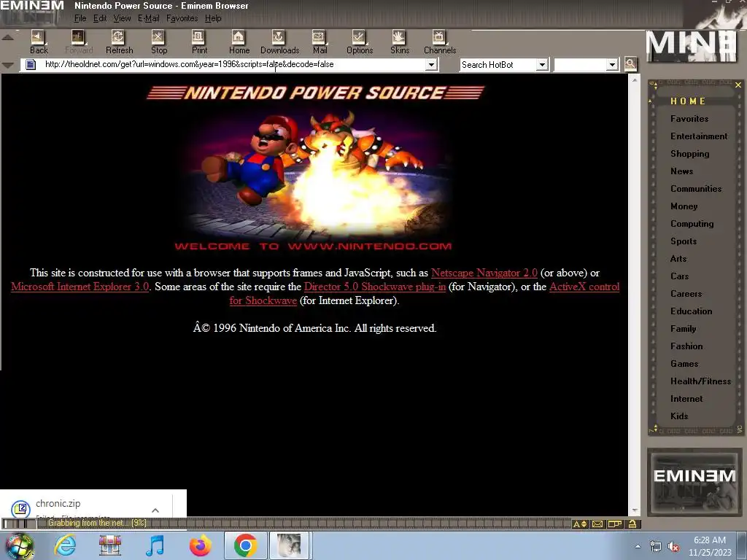Open the empty search terms dropdown

point(612,64)
